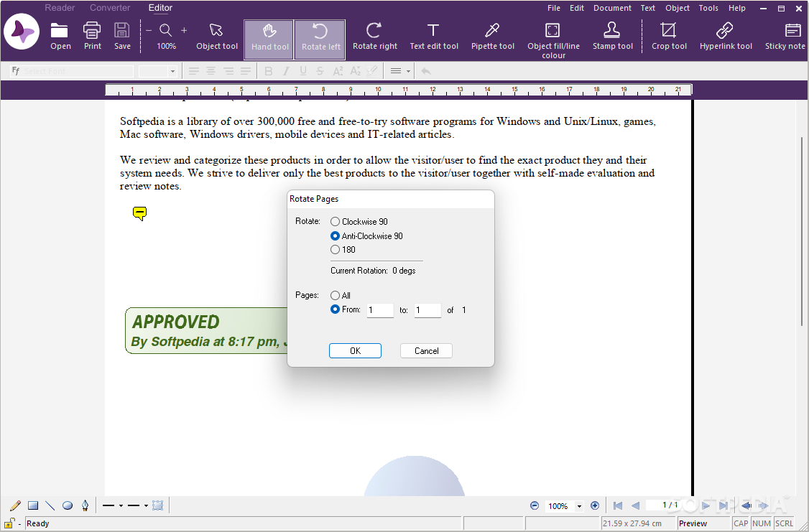This screenshot has width=809, height=532.
Task: Select the Stamp tool
Action: 612,36
